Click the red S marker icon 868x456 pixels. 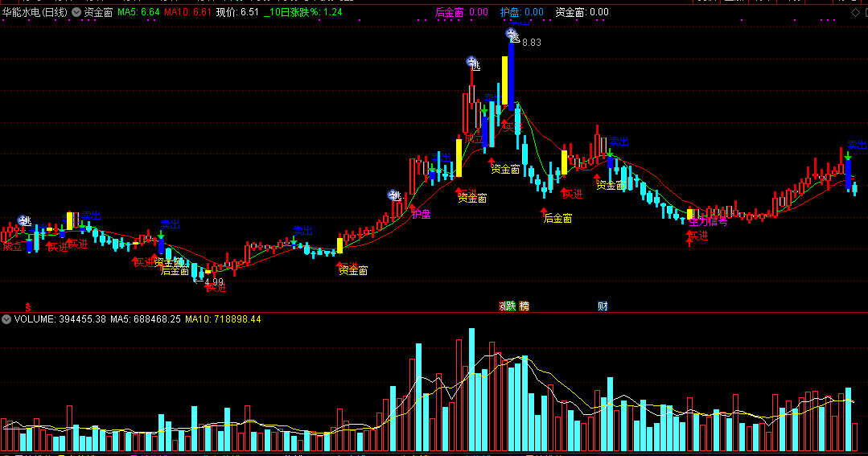(x=27, y=306)
